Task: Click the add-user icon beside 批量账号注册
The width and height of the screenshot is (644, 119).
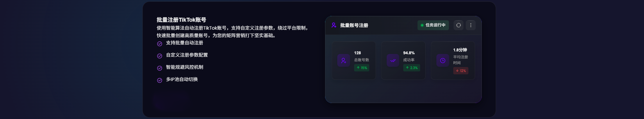Action: [334, 25]
